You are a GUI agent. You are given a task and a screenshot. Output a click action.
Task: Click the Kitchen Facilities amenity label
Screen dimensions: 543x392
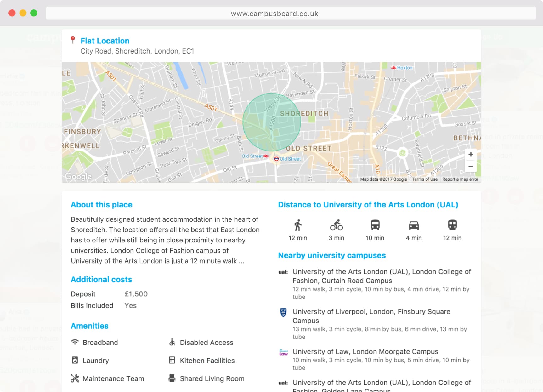[207, 360]
